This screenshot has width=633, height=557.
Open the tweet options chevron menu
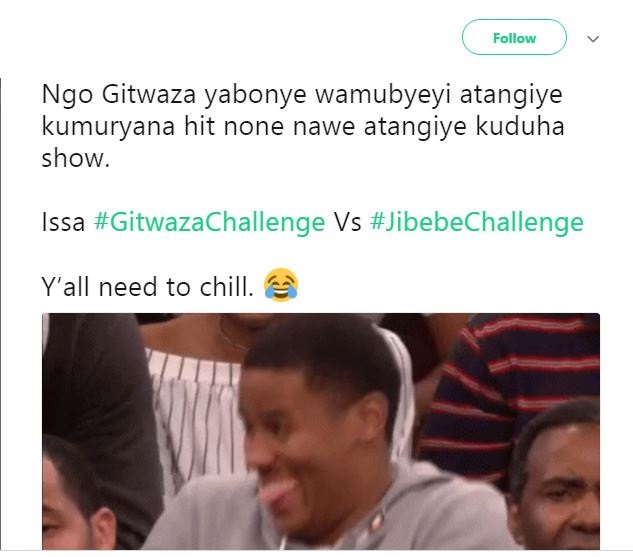[x=593, y=39]
